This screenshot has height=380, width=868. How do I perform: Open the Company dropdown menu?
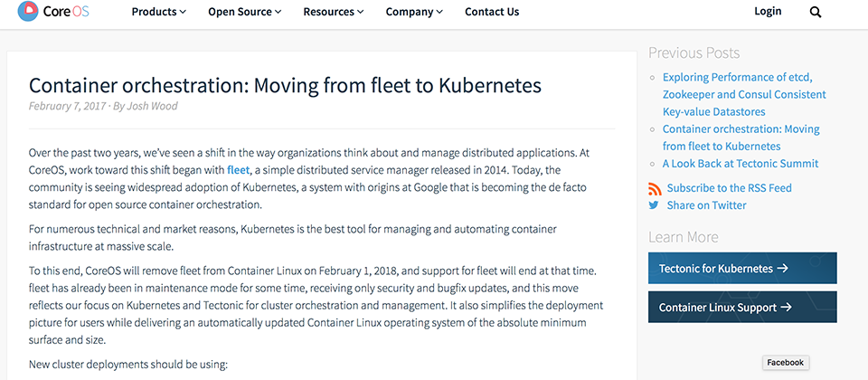414,12
